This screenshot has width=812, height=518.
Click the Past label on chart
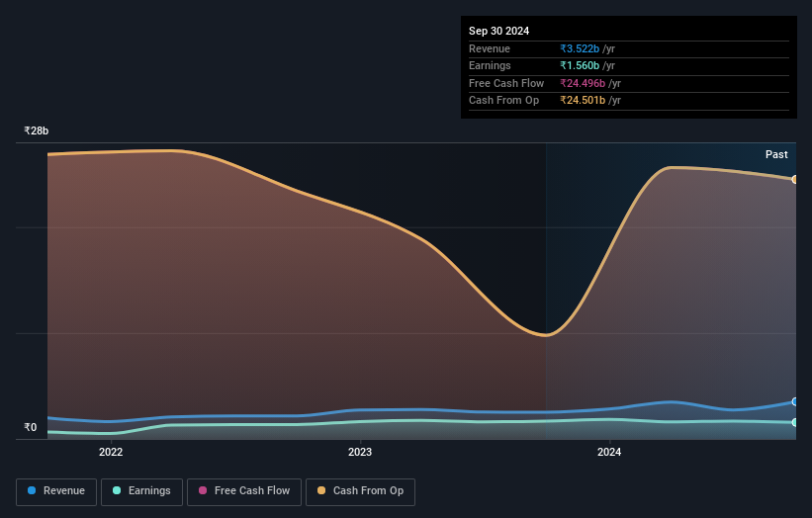click(776, 155)
